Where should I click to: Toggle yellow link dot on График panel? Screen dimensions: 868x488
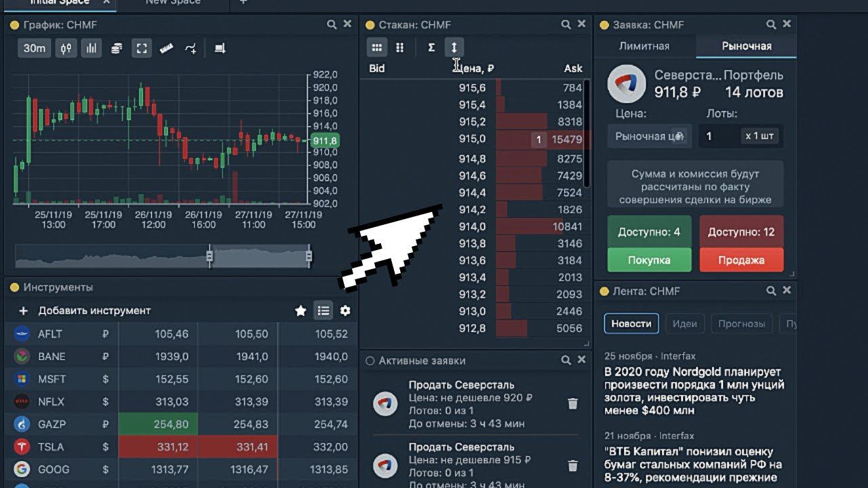pos(14,25)
